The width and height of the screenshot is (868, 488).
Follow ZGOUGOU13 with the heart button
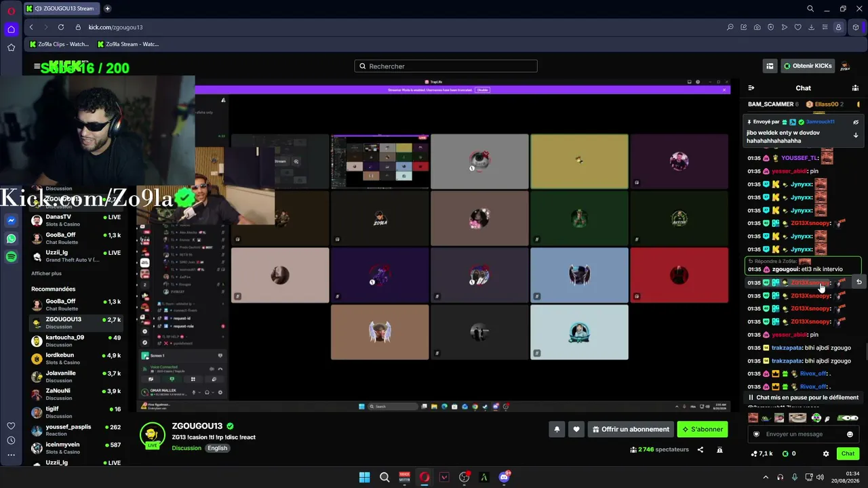(576, 429)
